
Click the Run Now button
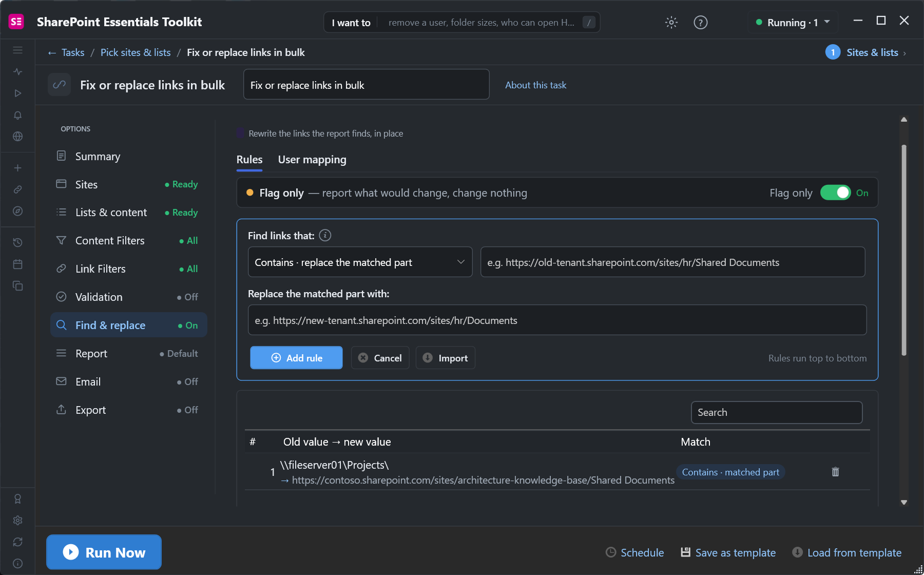tap(104, 552)
